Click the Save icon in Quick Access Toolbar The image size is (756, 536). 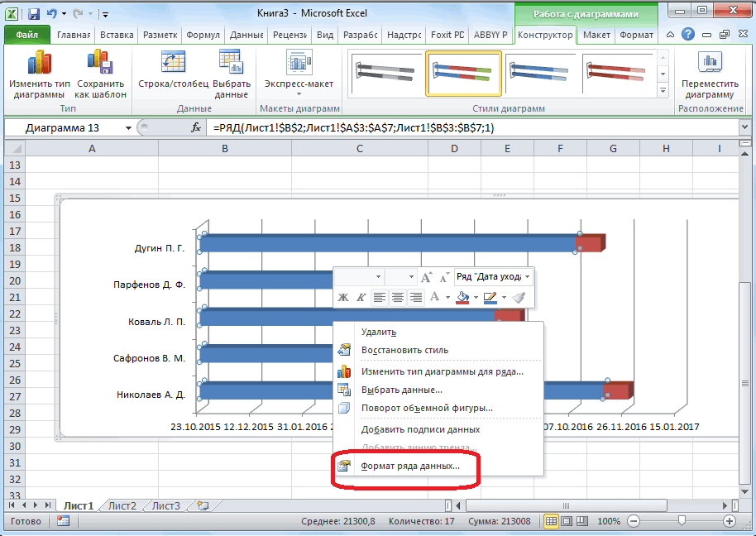point(33,14)
